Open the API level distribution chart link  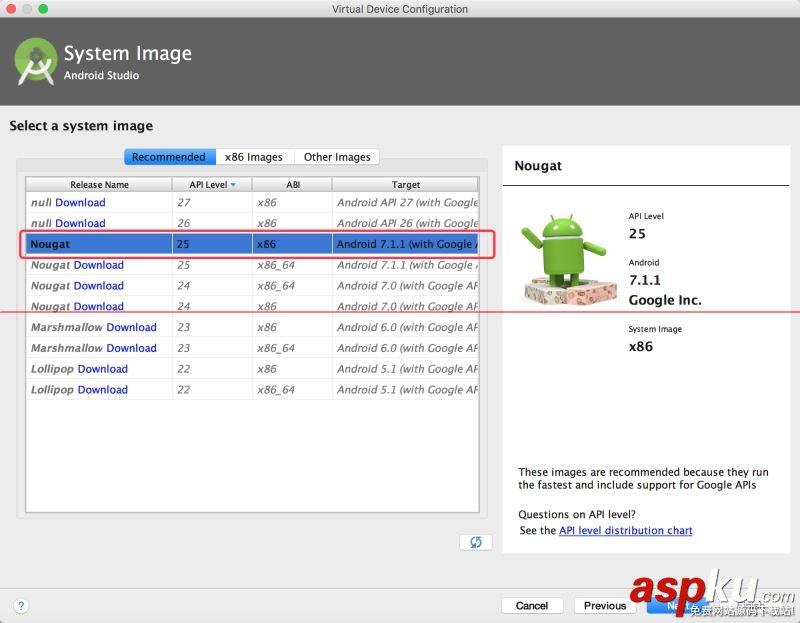[x=624, y=530]
